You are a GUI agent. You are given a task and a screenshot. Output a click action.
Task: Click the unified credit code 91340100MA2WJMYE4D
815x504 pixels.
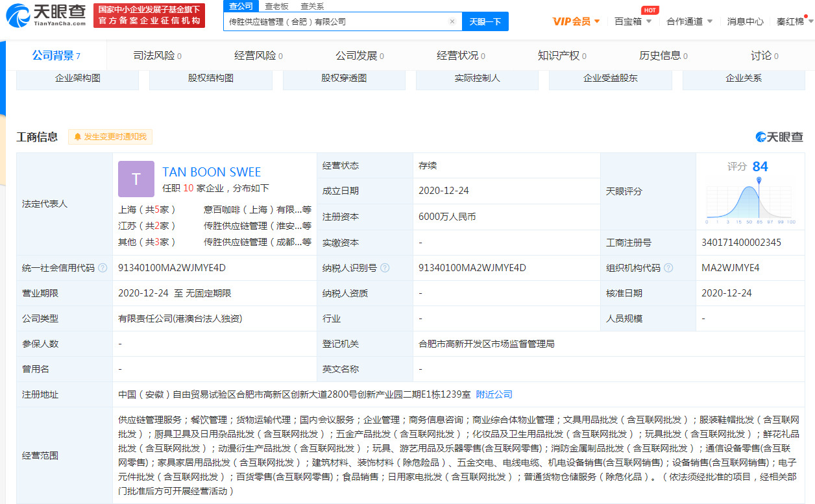point(172,268)
